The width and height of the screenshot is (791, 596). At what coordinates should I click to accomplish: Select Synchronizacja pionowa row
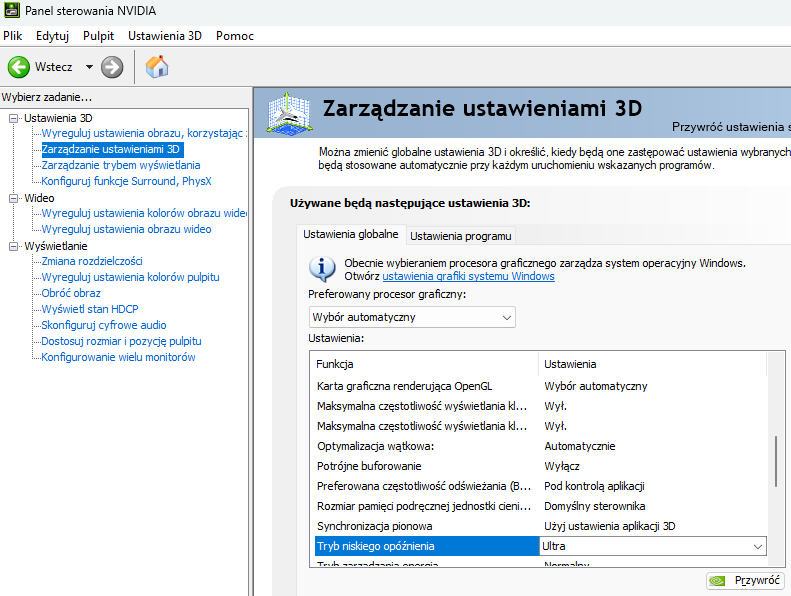541,526
